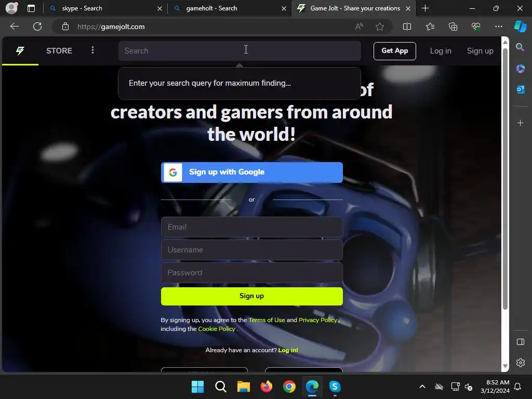Open the Privacy Policy link
The height and width of the screenshot is (399, 532).
pyautogui.click(x=318, y=320)
